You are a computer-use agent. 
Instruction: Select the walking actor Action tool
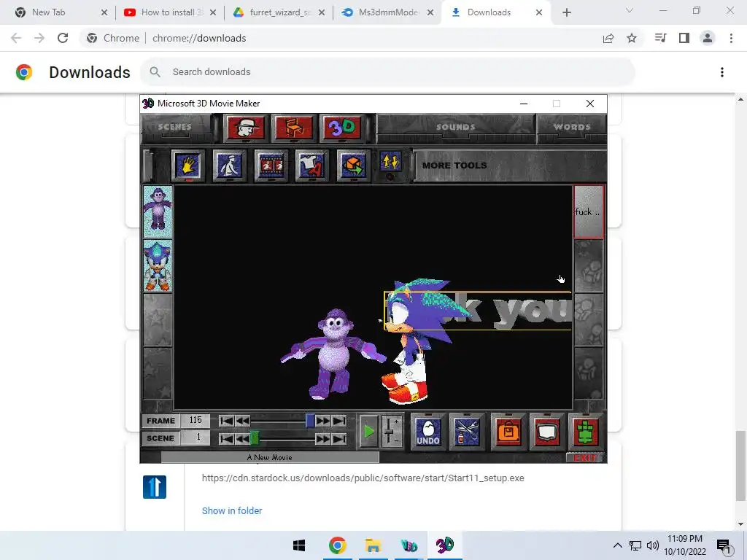click(229, 166)
